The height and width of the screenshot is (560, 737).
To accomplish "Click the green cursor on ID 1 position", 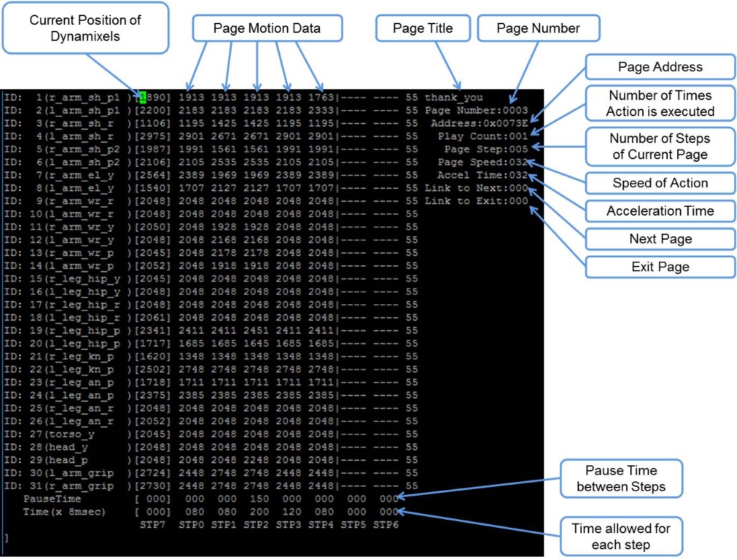I will (143, 97).
